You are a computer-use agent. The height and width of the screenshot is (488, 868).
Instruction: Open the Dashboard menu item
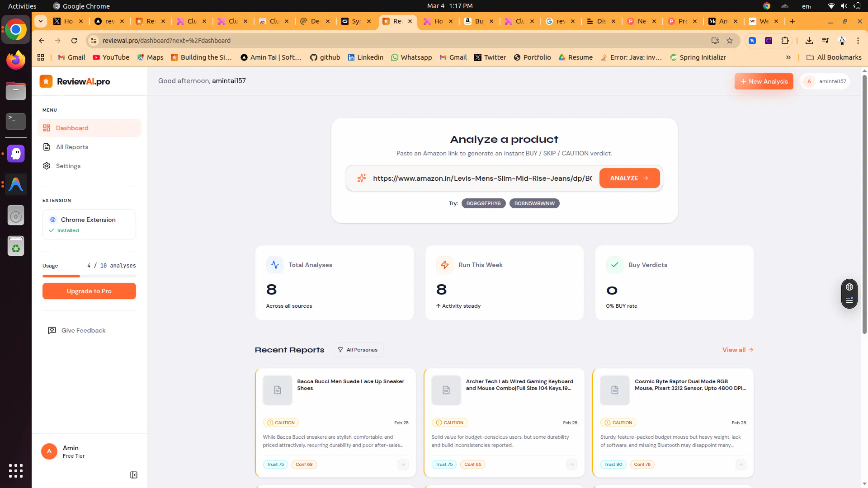click(x=89, y=128)
